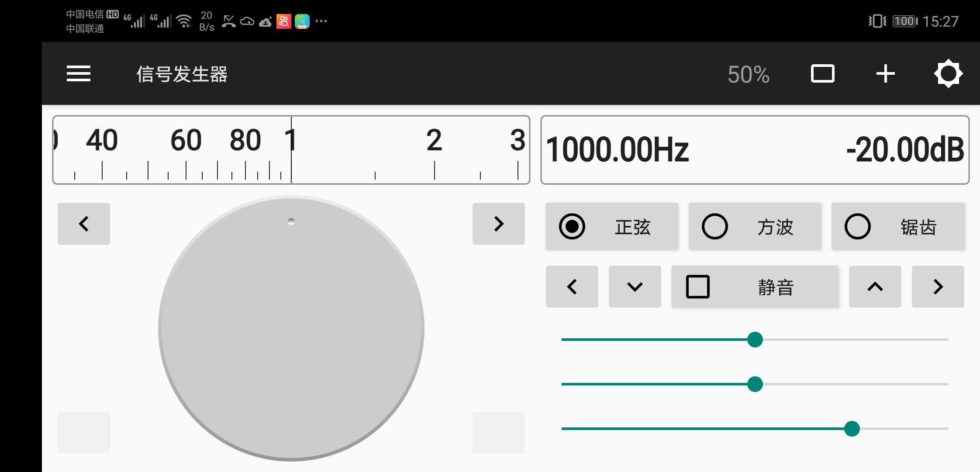Click left arrow beside the frequency dial
The height and width of the screenshot is (472, 980).
[x=84, y=224]
